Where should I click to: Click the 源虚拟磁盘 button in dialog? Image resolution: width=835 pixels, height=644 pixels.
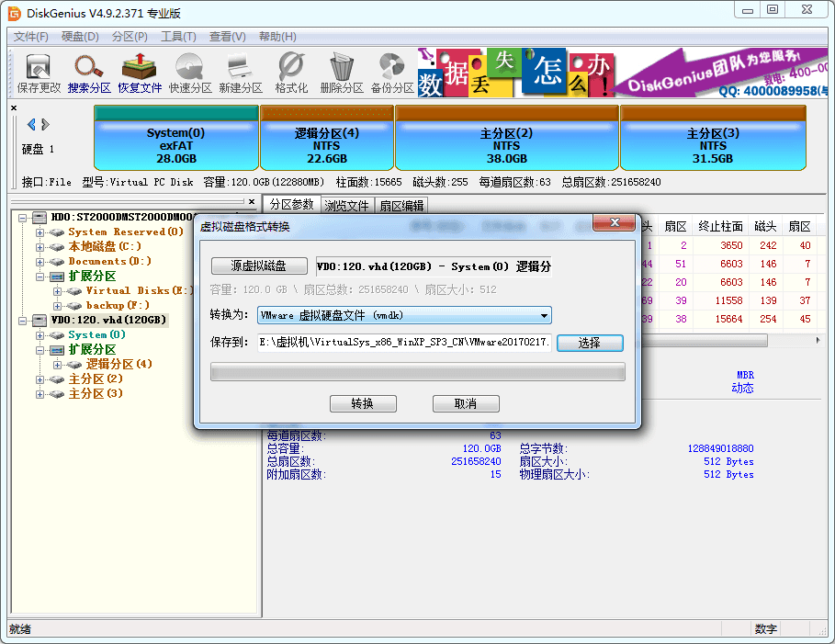click(x=259, y=266)
